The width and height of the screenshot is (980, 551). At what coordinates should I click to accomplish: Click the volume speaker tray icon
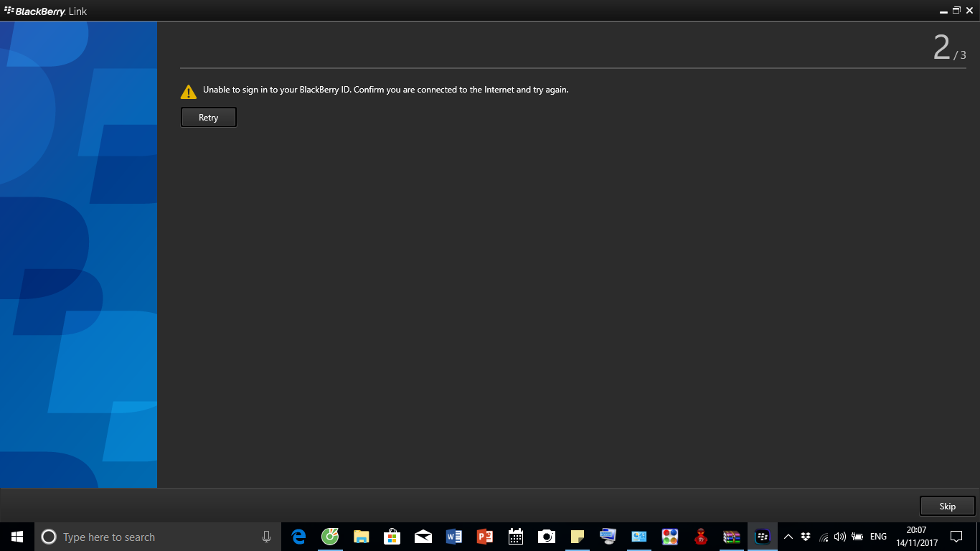point(840,537)
